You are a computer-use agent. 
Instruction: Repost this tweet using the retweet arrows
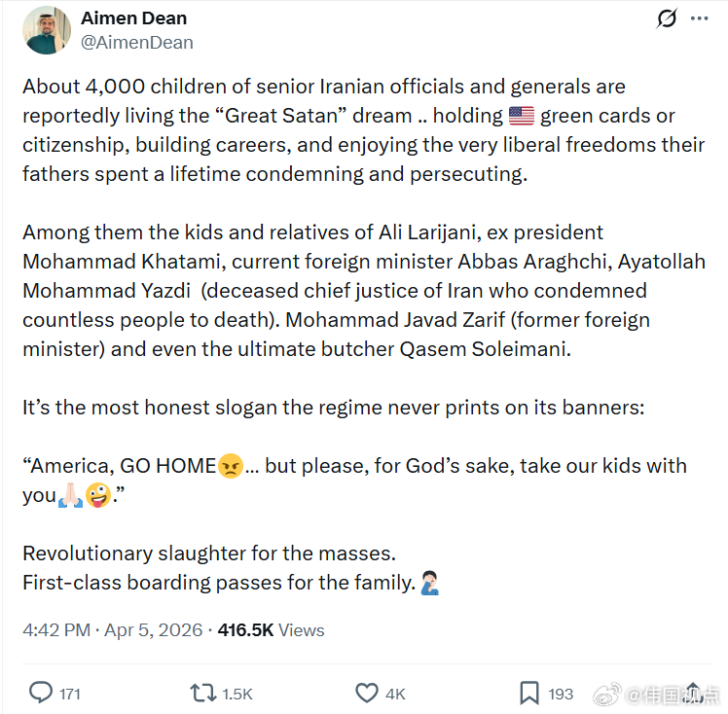pos(203,694)
